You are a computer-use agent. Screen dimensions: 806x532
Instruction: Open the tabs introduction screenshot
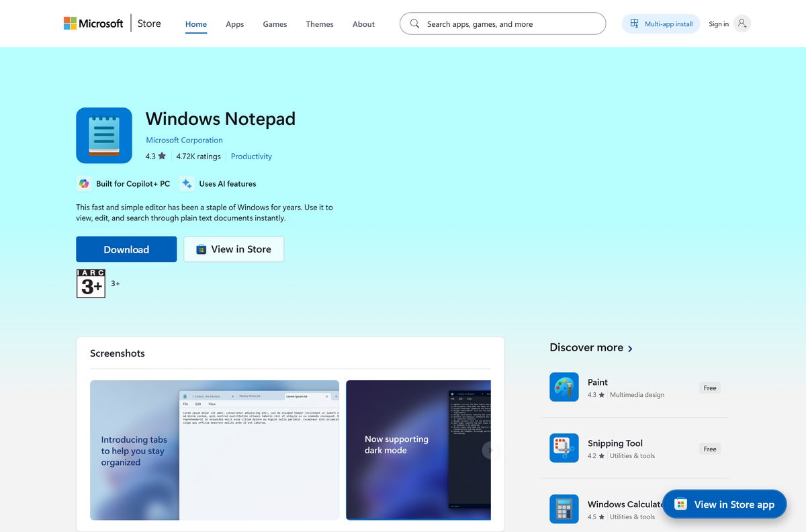(x=215, y=450)
